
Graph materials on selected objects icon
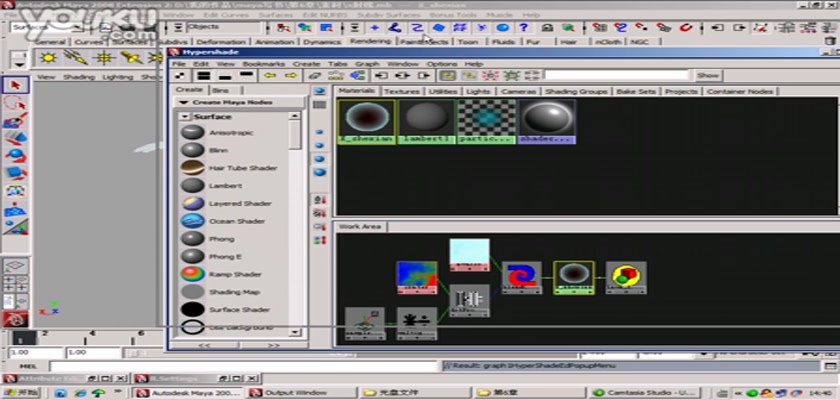357,76
